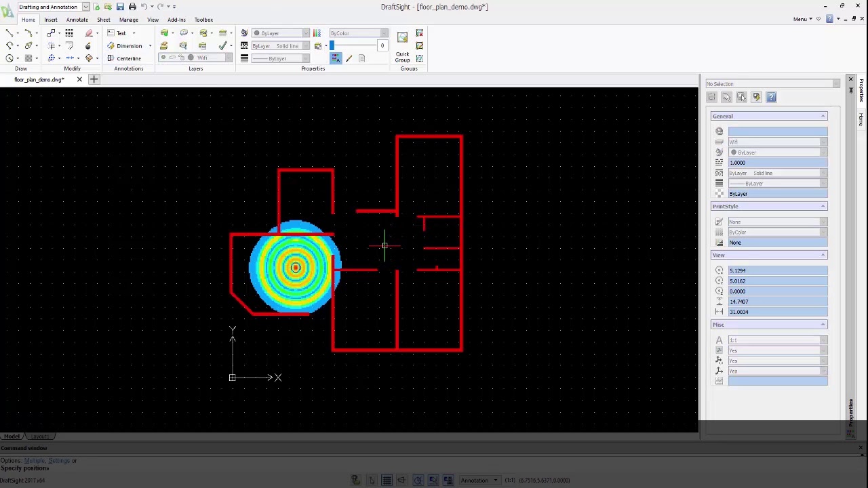The height and width of the screenshot is (488, 868).
Task: Close the floor_plan_demo.dwg document tab
Action: tap(79, 80)
